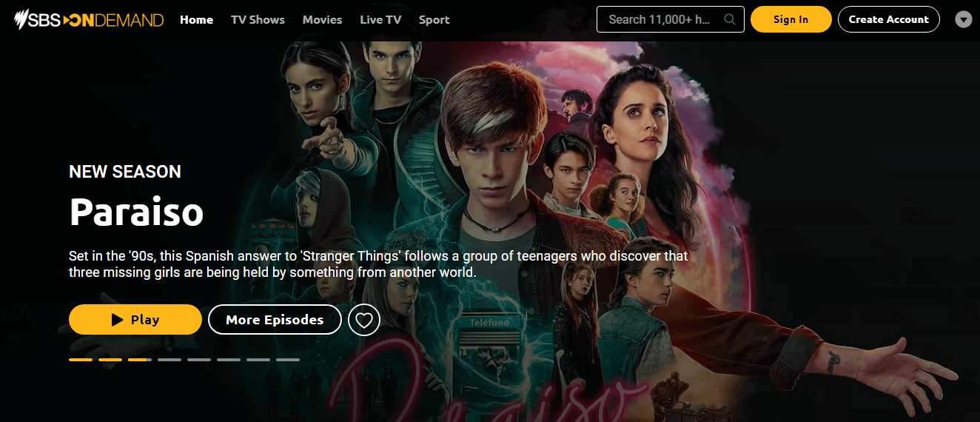The image size is (980, 422).
Task: Jump to the first carousel slide indicator
Action: [x=81, y=360]
